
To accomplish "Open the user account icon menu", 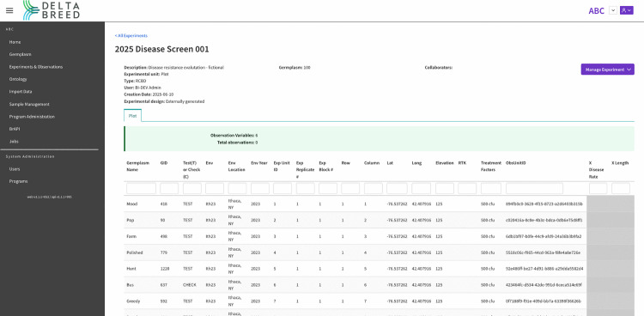I will [x=626, y=10].
